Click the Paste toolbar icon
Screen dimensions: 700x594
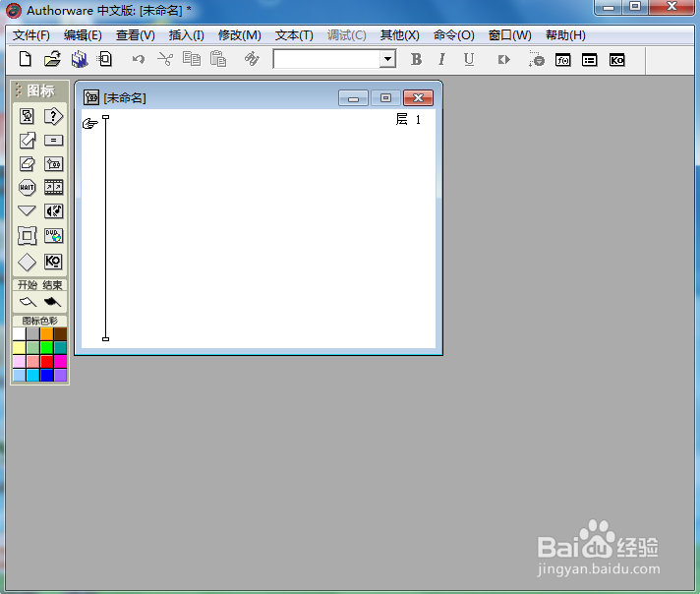[218, 59]
